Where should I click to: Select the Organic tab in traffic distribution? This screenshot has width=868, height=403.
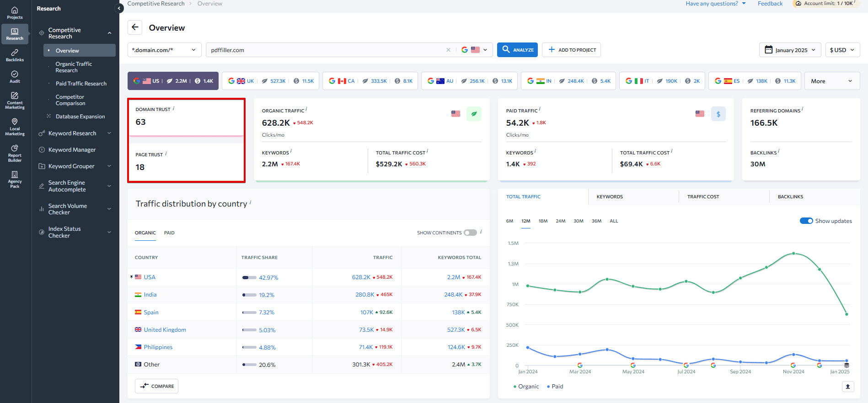145,233
